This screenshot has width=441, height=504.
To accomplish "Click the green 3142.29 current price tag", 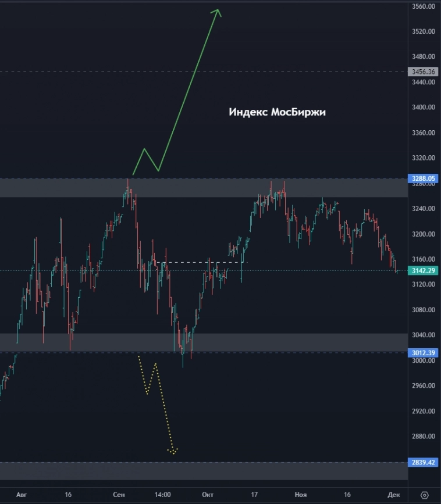I will pos(423,270).
